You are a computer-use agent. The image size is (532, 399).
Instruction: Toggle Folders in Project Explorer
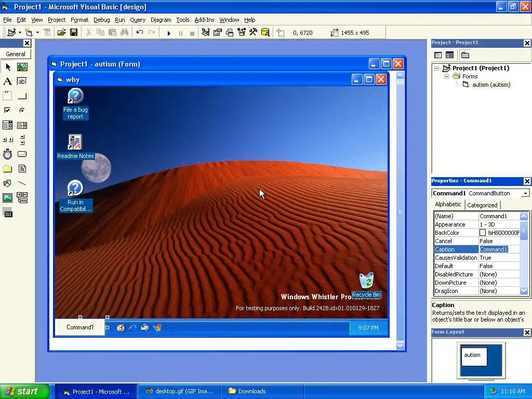(x=465, y=55)
